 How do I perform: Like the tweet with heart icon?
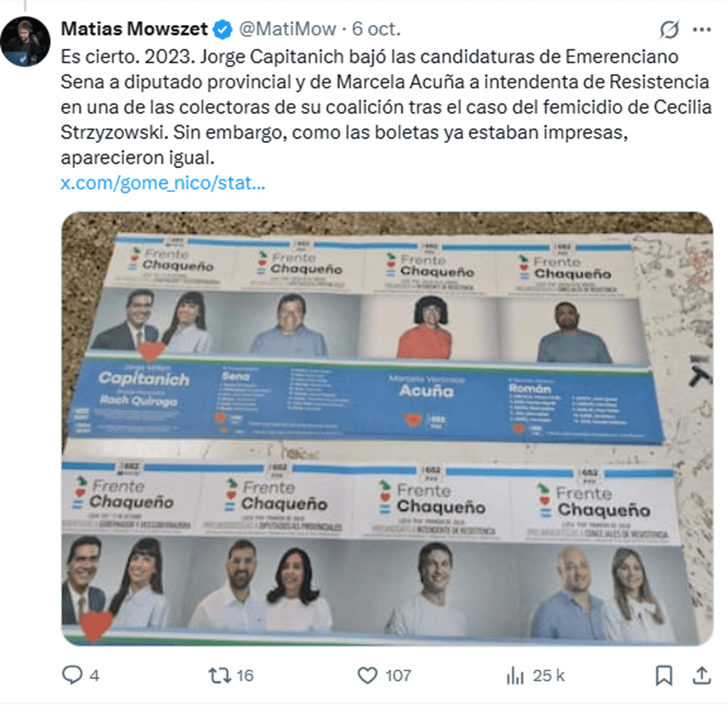[x=367, y=675]
